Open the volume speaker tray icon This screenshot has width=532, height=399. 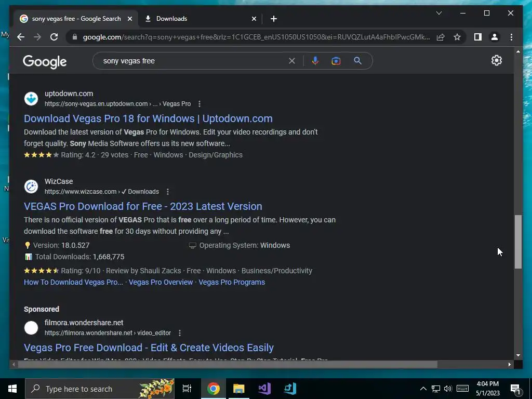click(x=448, y=389)
